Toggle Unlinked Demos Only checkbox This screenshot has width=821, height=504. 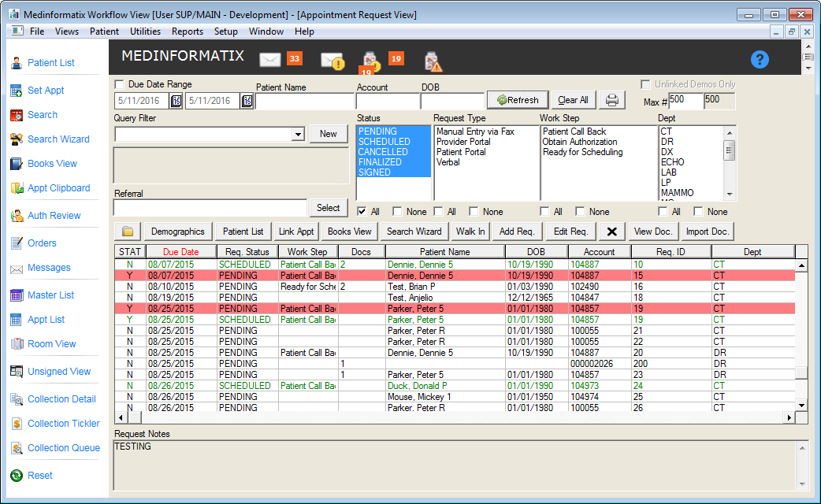coord(645,84)
